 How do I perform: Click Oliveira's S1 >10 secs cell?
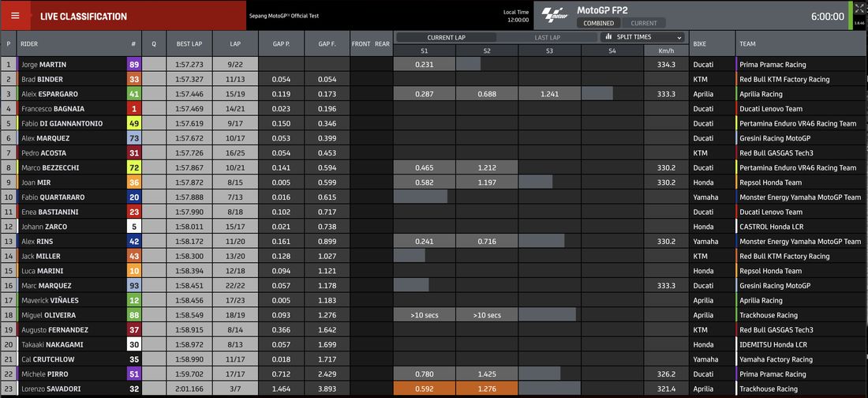tap(425, 315)
